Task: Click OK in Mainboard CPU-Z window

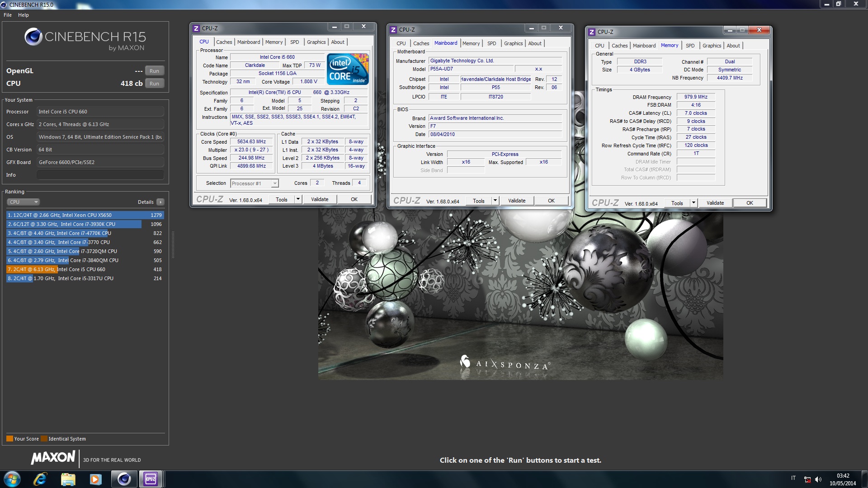Action: 551,201
